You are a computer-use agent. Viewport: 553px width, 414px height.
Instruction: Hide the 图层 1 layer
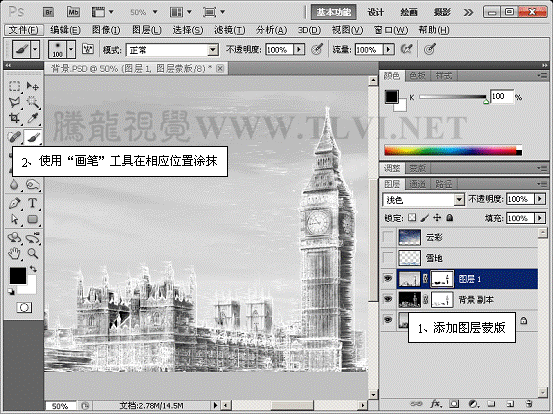coord(388,279)
